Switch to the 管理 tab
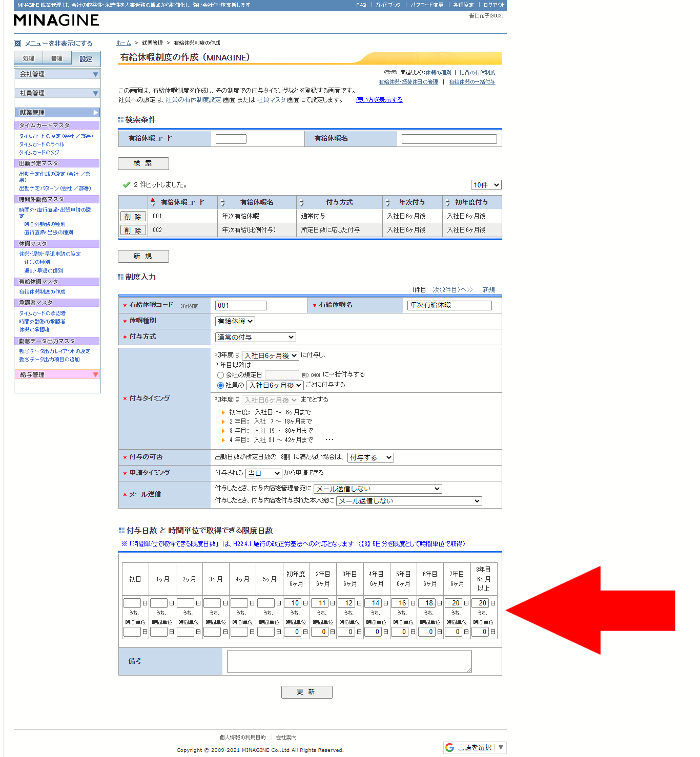This screenshot has height=757, width=700. (x=57, y=58)
